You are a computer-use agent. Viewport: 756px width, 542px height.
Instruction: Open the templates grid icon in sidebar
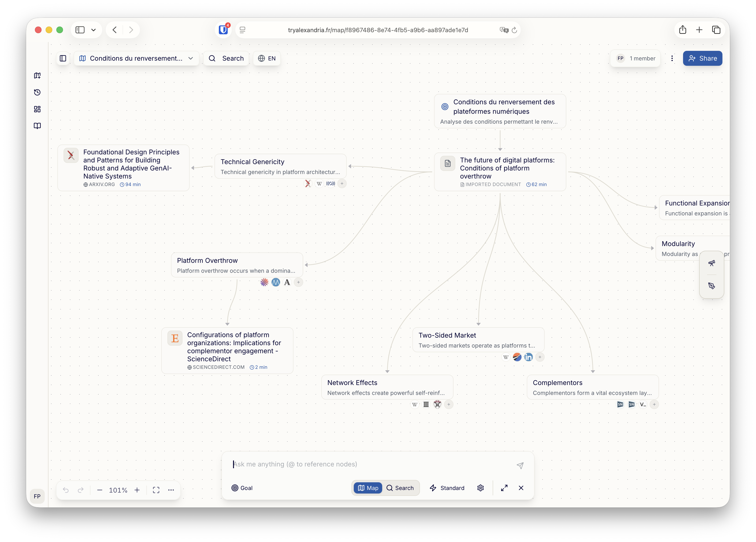tap(37, 109)
